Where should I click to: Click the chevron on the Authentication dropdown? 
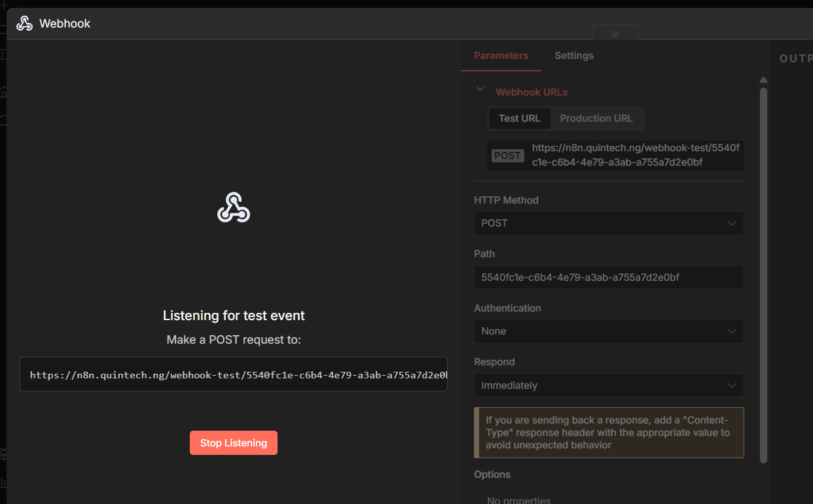click(731, 331)
